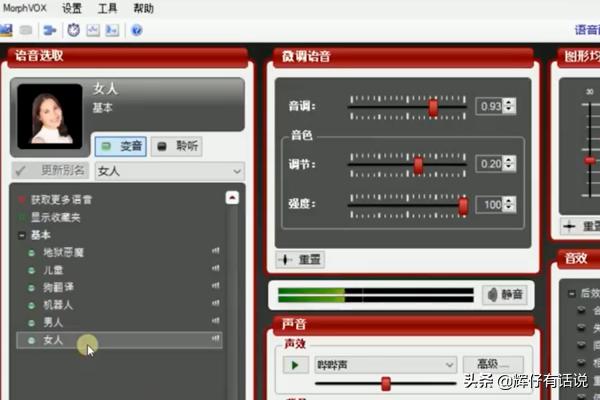Click the image export toolbar icon

pyautogui.click(x=112, y=30)
